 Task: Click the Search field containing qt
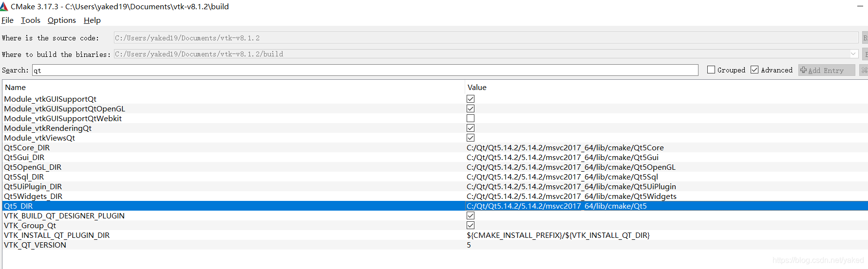tap(365, 71)
